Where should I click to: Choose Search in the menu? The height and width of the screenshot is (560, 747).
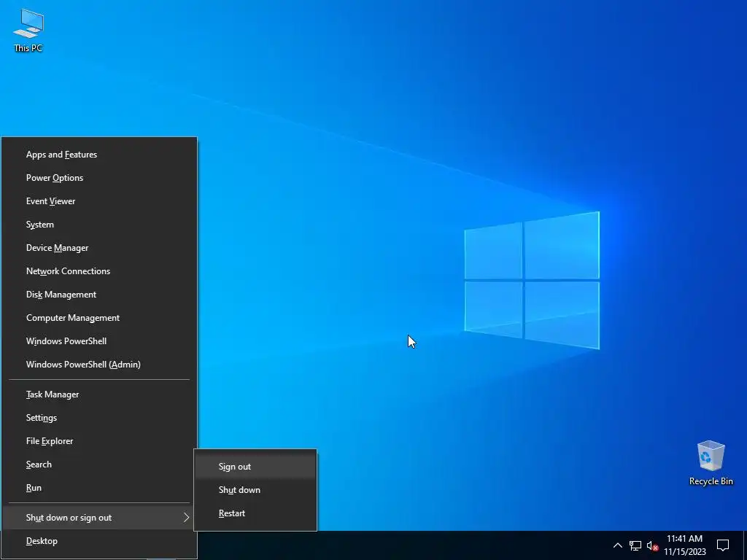99,464
